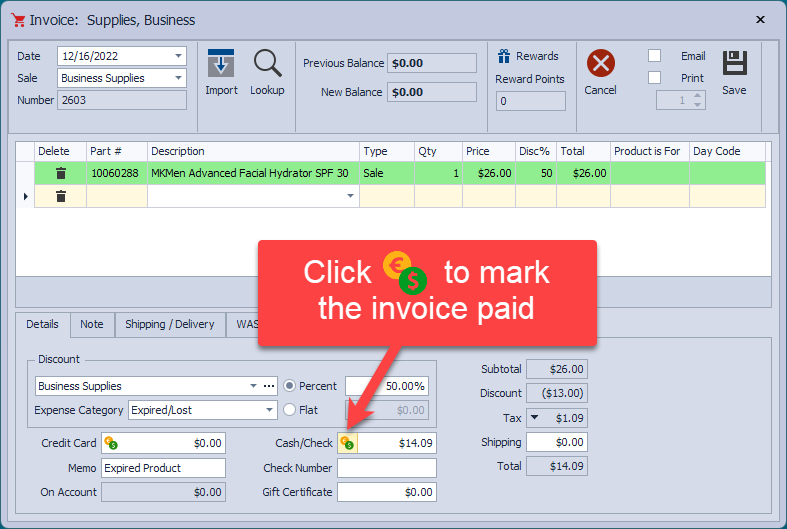Switch to the Details tab
This screenshot has height=529, width=787.
click(43, 324)
